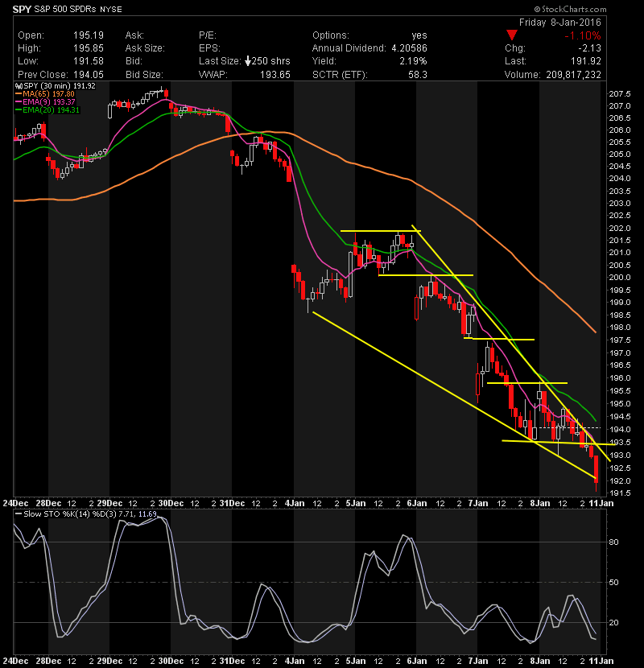Click the 24Dec label under the price chart
This screenshot has width=644, height=668.
16,503
